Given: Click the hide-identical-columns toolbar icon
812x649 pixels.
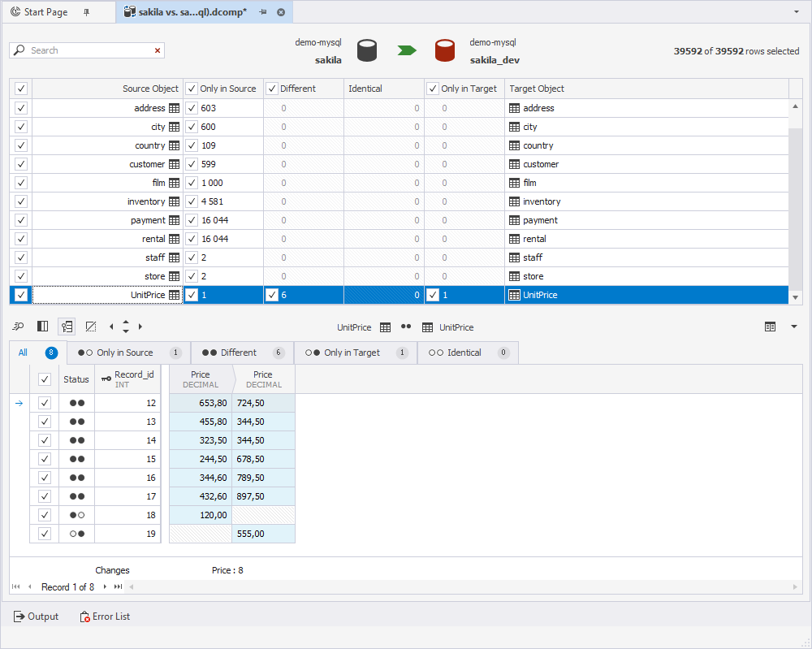Looking at the screenshot, I should click(91, 327).
